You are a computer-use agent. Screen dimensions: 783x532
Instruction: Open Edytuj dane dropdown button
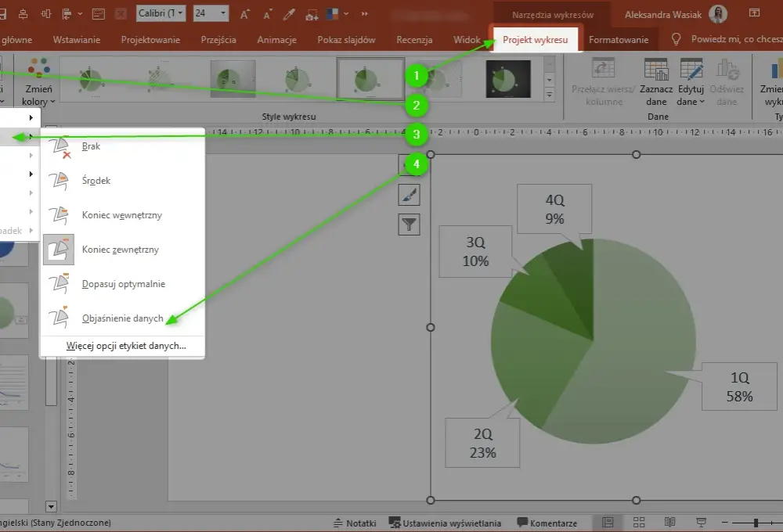691,82
